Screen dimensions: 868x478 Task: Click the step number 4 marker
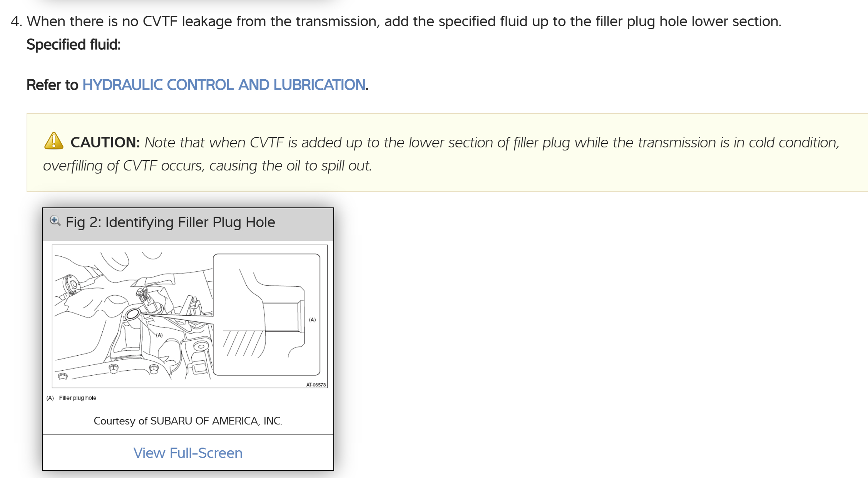(16, 22)
